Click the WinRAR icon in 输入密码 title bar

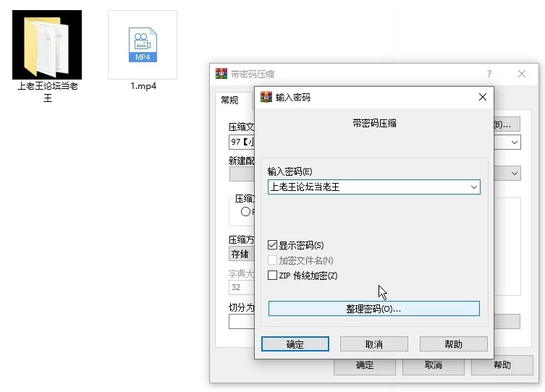pos(266,97)
